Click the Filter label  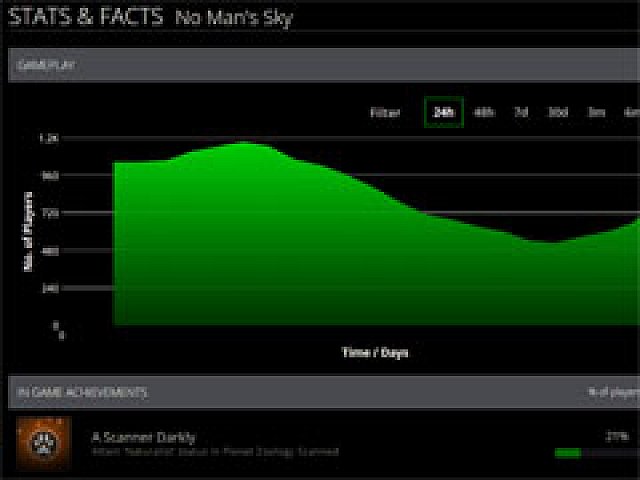[x=385, y=113]
